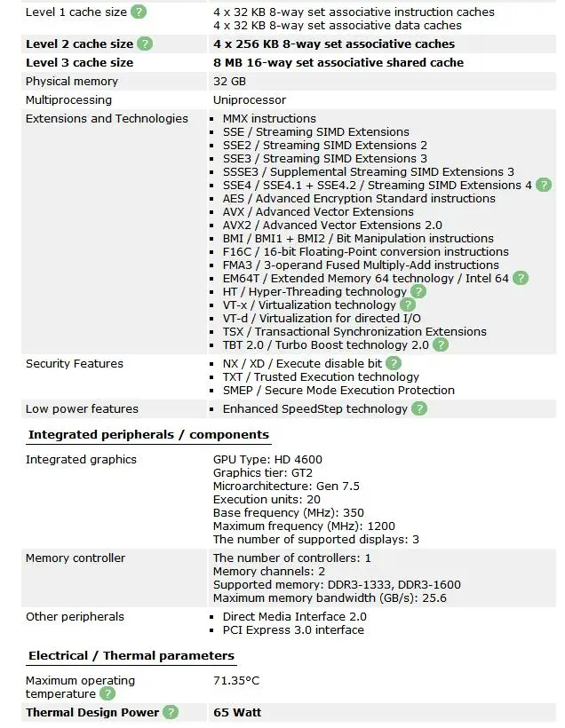Click the Integrated peripherals / components heading

(148, 434)
